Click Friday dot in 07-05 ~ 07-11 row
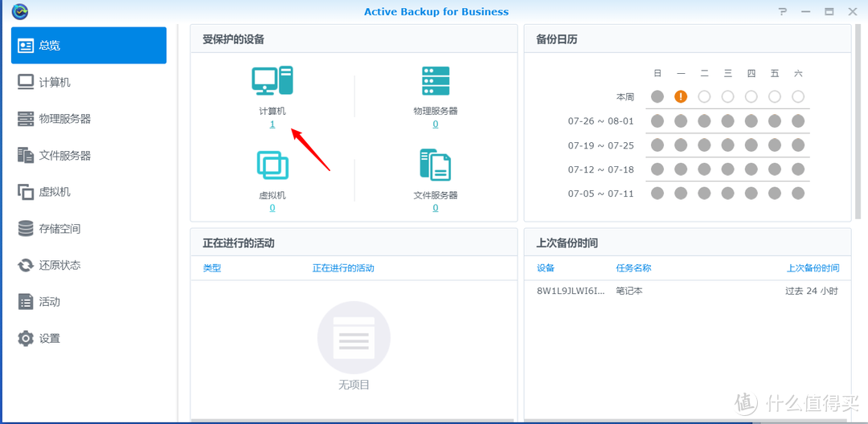 (775, 194)
